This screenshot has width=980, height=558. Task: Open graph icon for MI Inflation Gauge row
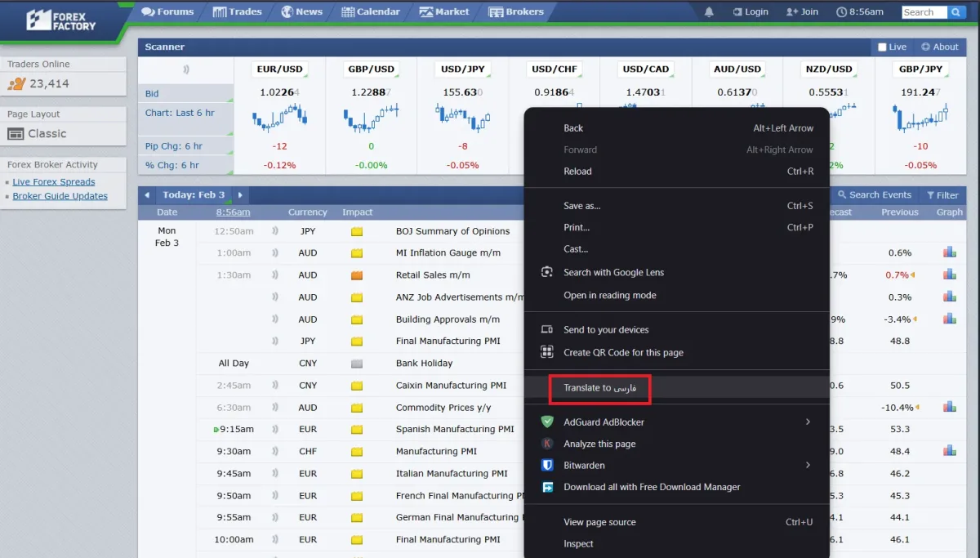949,253
